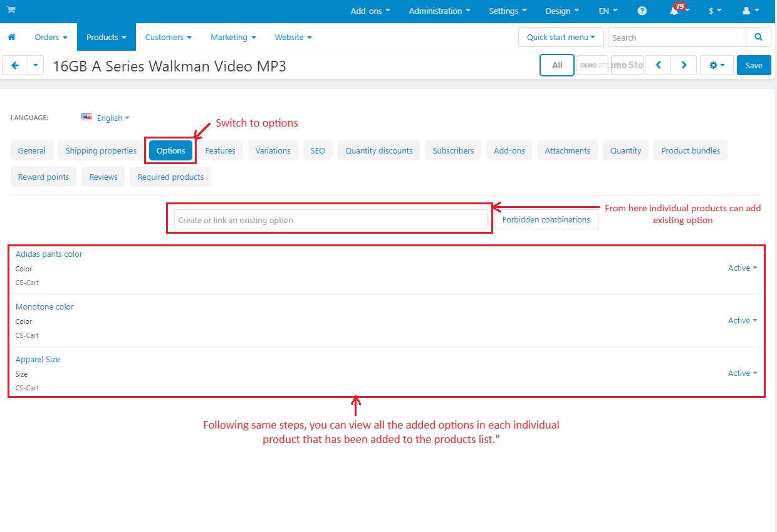Open Monotone color option
This screenshot has width=777, height=532.
coord(44,306)
